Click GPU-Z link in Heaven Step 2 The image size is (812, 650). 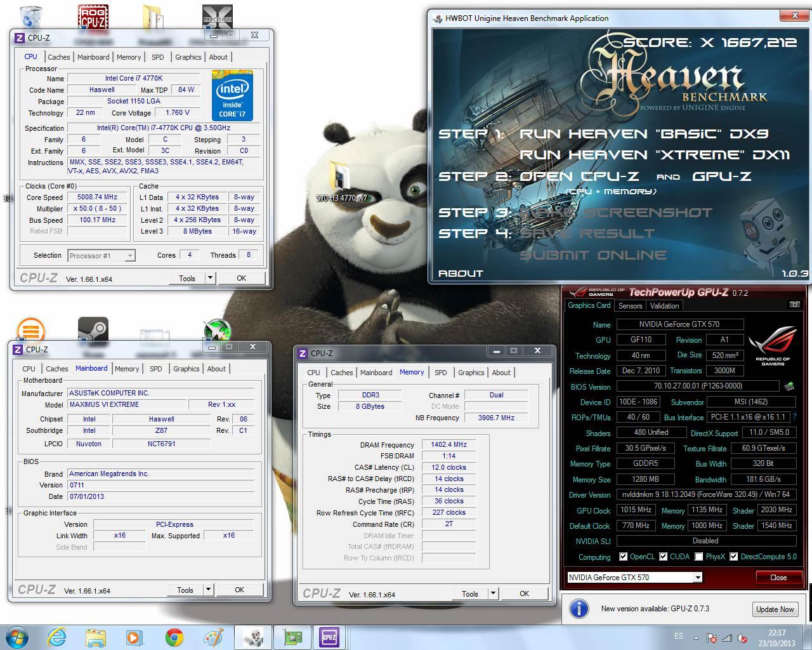click(722, 176)
